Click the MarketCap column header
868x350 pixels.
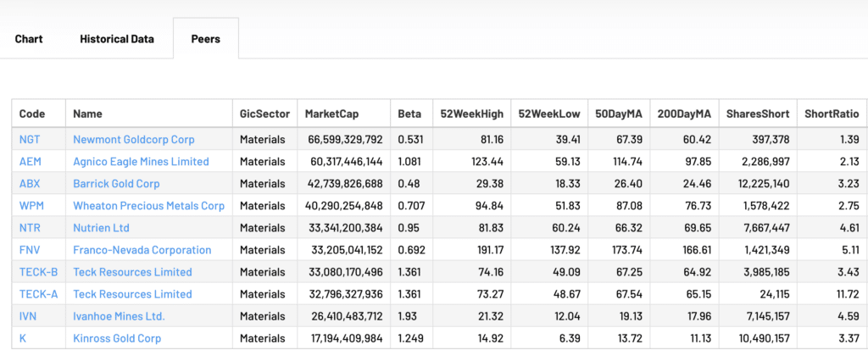click(x=331, y=114)
